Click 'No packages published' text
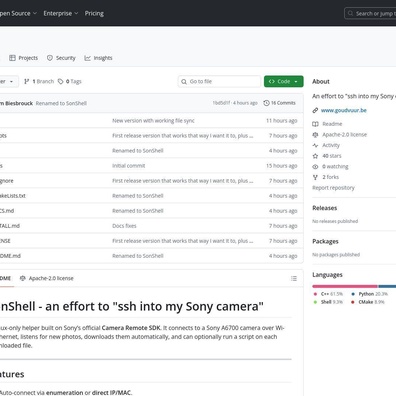Screen dimensions: 396x396 [x=336, y=255]
